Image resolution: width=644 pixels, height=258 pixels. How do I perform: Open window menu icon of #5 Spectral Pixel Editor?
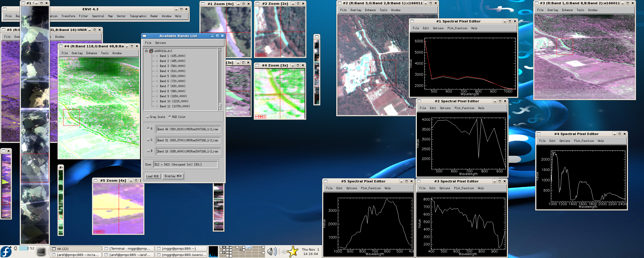[326, 181]
